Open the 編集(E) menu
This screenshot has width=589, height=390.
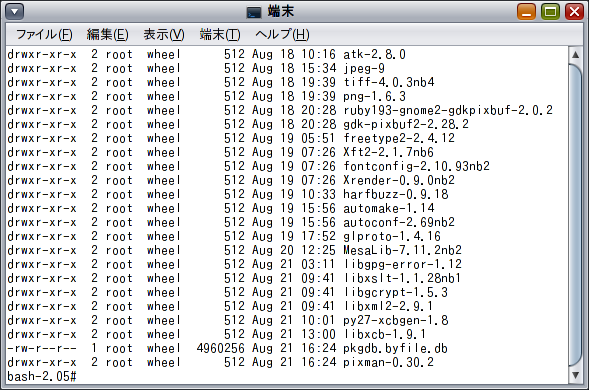tap(107, 35)
